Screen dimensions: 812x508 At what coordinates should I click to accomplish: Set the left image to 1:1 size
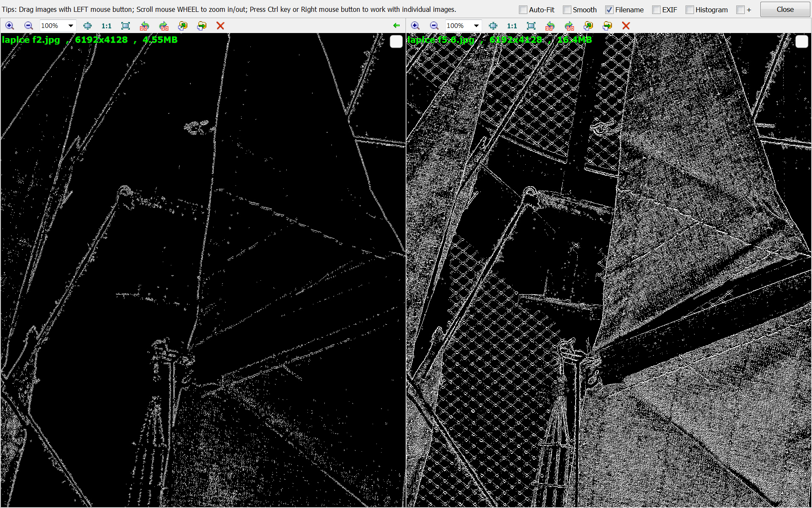coord(107,26)
